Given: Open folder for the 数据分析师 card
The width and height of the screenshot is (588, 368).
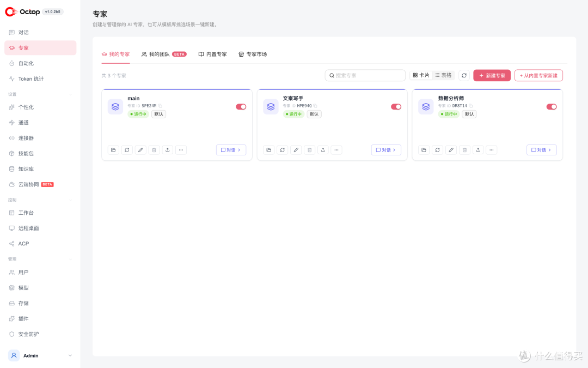Looking at the screenshot, I should pyautogui.click(x=424, y=150).
